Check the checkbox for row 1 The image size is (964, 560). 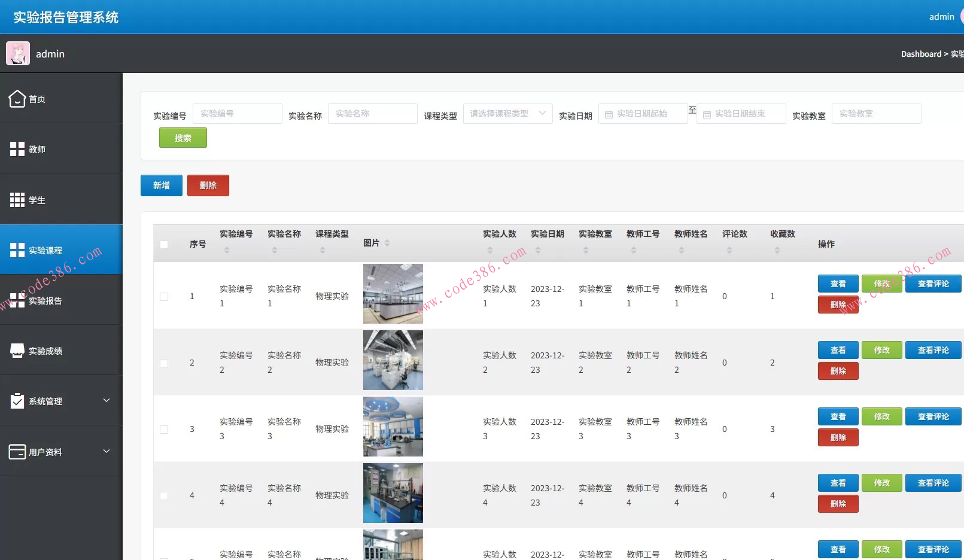pos(164,297)
